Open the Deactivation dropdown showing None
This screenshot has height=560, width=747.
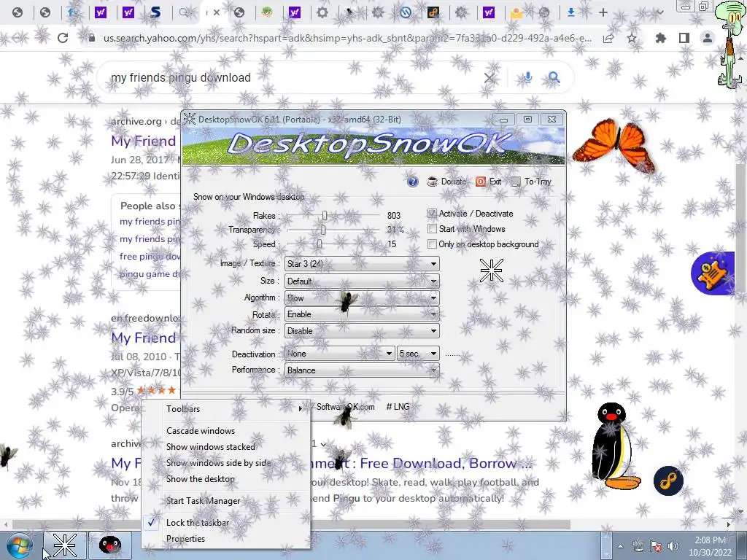340,354
